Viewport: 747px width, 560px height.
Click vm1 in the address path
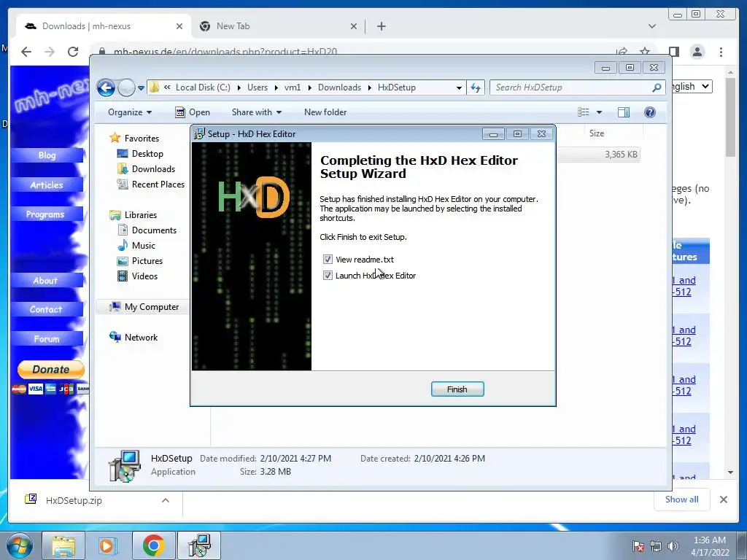pyautogui.click(x=293, y=87)
